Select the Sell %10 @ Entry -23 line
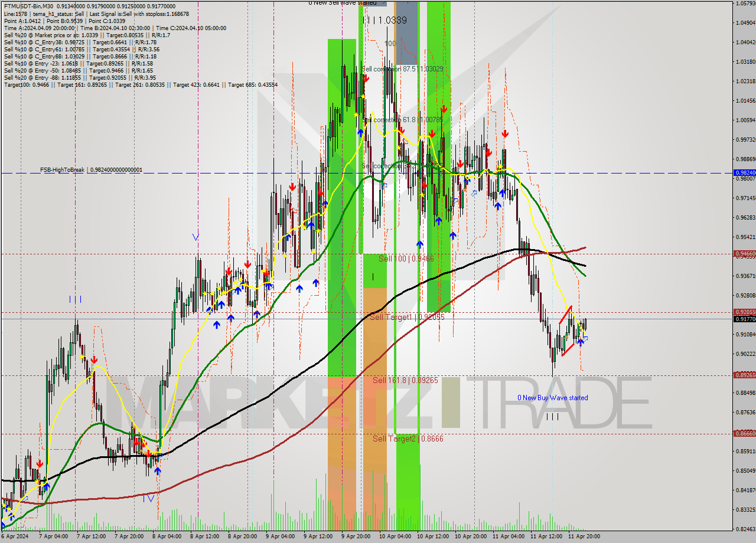 78,63
